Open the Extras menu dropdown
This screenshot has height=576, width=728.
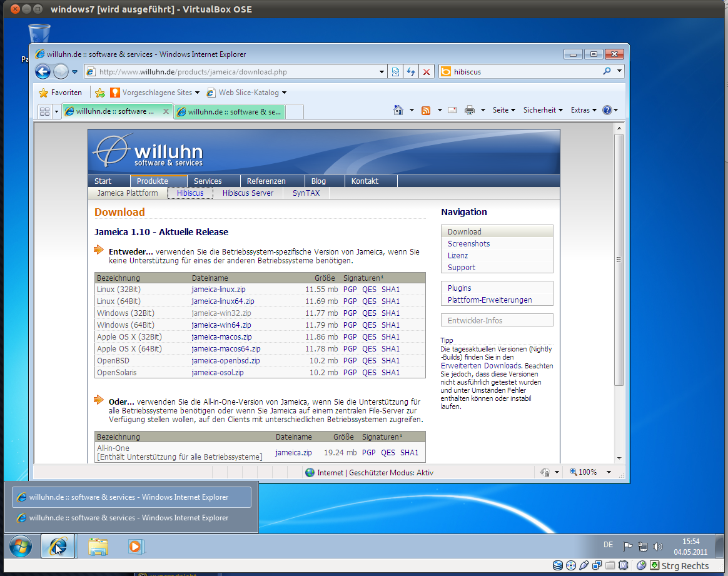[584, 110]
